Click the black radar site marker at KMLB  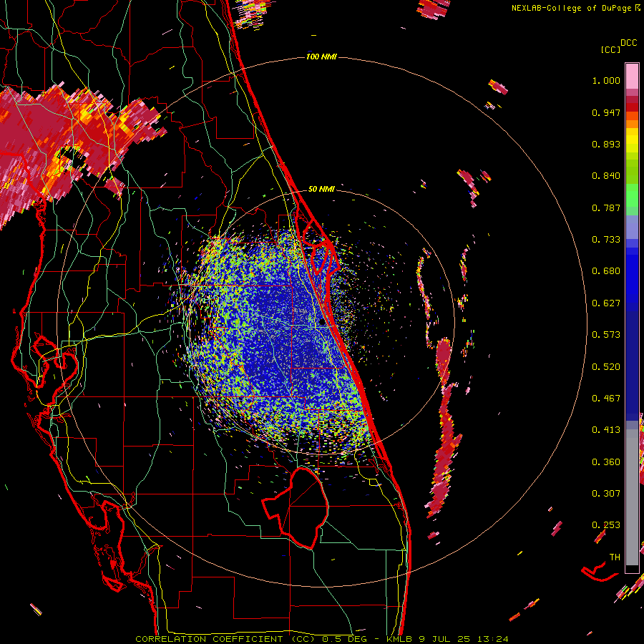(322, 322)
